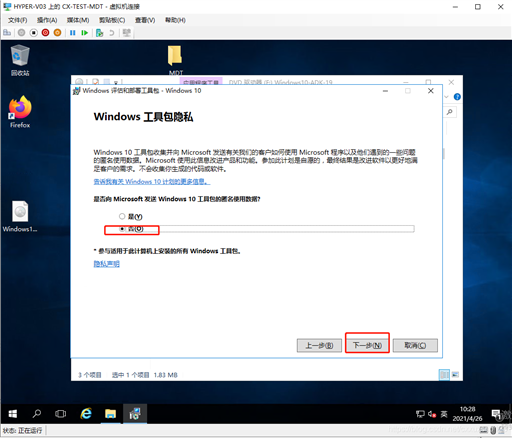This screenshot has width=512, height=438.
Task: Create a checkpoint with the toolbar icon
Action: (99, 33)
